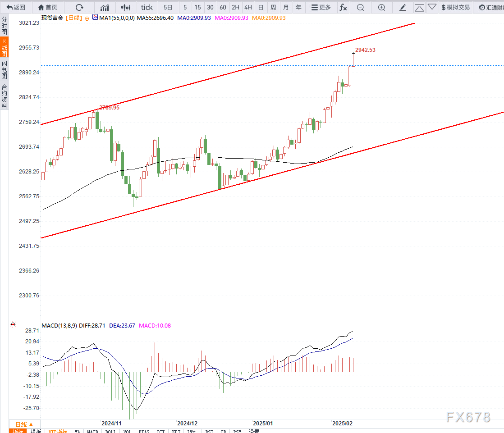Viewport: 504px width, 433px height.
Task: Open 模拟交易 simulated trading
Action: (x=455, y=7)
